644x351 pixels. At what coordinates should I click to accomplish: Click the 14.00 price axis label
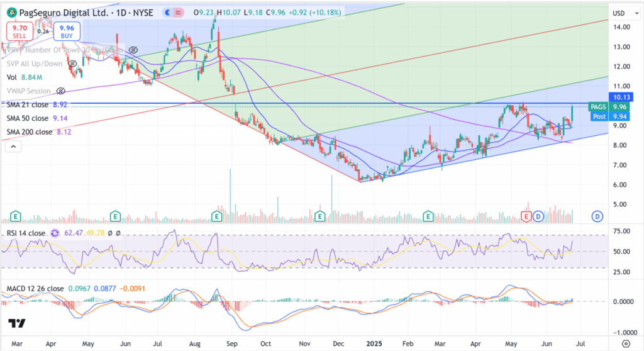(621, 27)
